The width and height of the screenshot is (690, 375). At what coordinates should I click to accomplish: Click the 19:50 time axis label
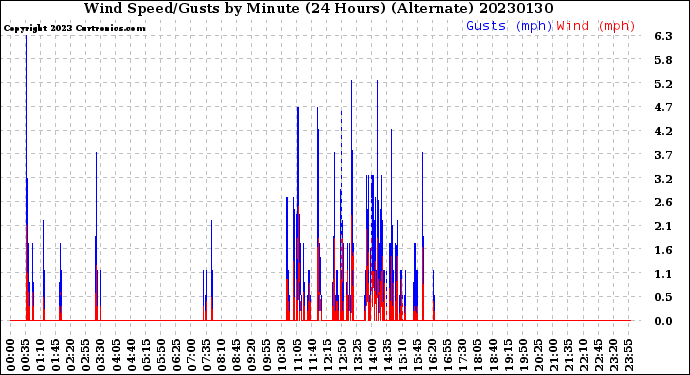[523, 355]
